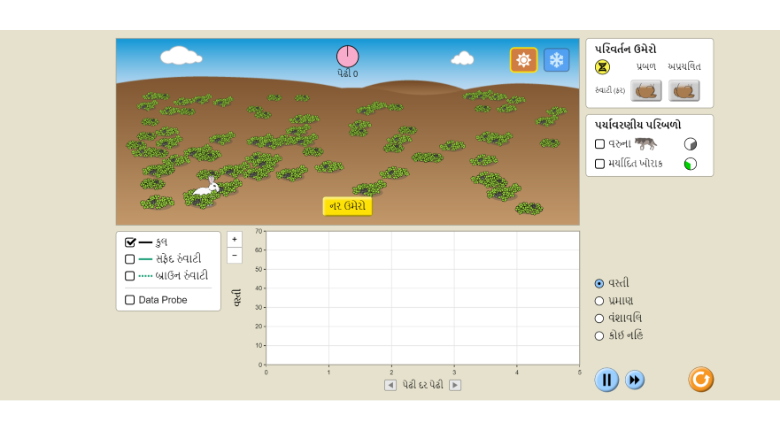Select the none radio button
780x430 pixels.
click(599, 336)
